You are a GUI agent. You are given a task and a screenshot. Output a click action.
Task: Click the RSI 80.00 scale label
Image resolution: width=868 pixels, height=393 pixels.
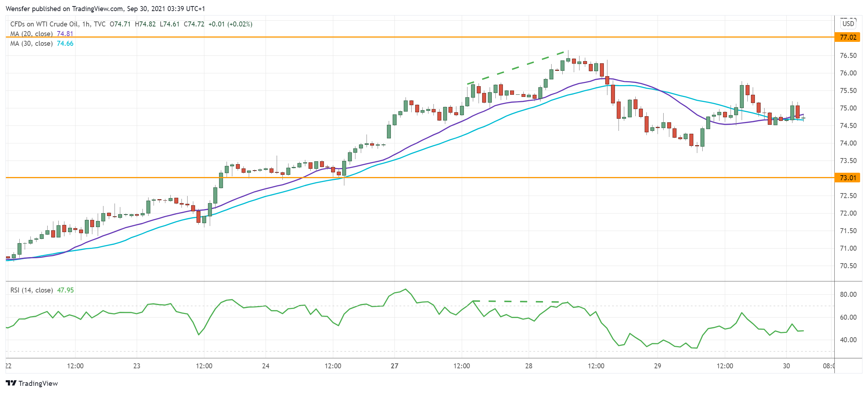(848, 294)
